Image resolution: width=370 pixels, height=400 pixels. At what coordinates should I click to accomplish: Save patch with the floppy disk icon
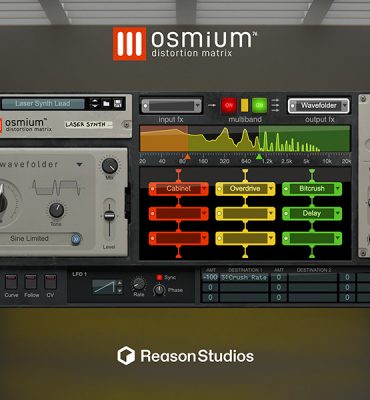[x=118, y=104]
